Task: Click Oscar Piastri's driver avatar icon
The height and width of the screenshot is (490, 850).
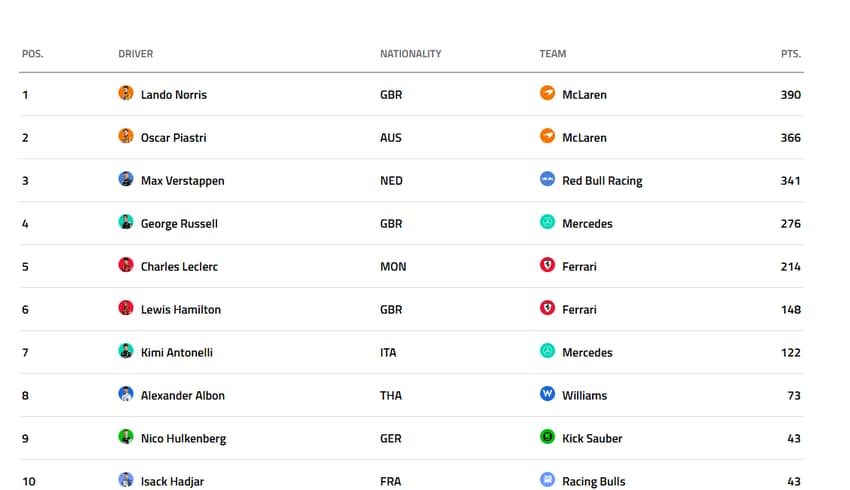Action: pos(126,137)
